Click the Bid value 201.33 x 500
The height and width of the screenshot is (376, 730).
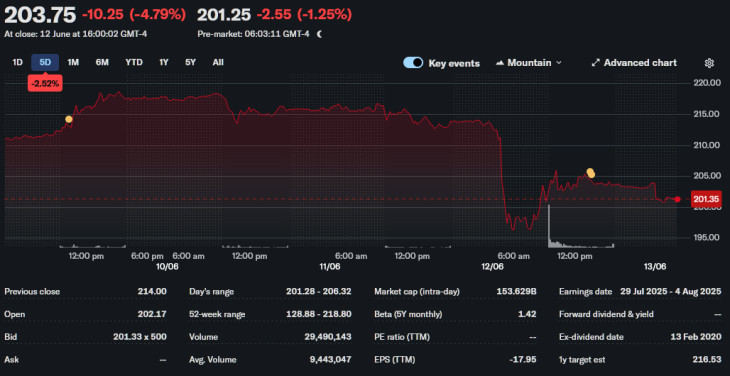tap(140, 337)
